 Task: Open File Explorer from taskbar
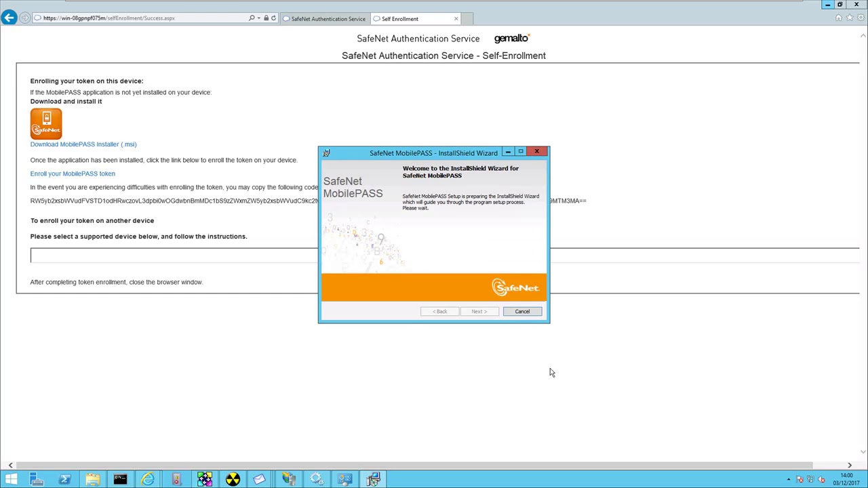tap(92, 480)
